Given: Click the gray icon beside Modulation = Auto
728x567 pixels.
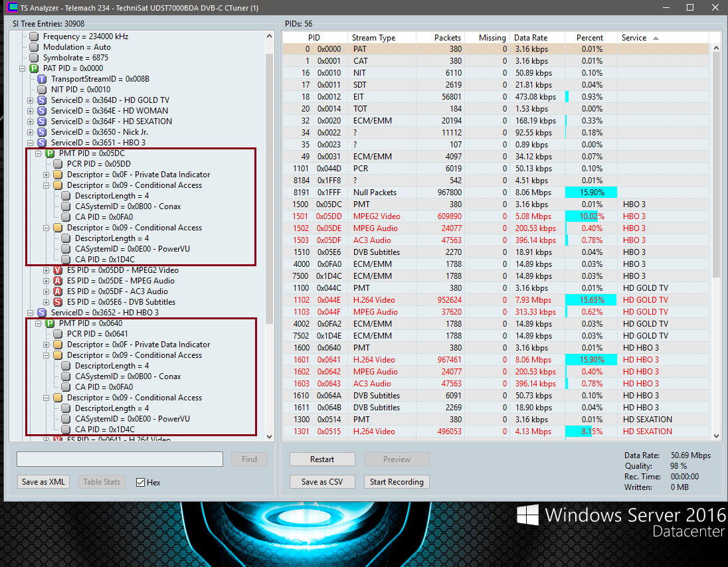Looking at the screenshot, I should [x=34, y=47].
